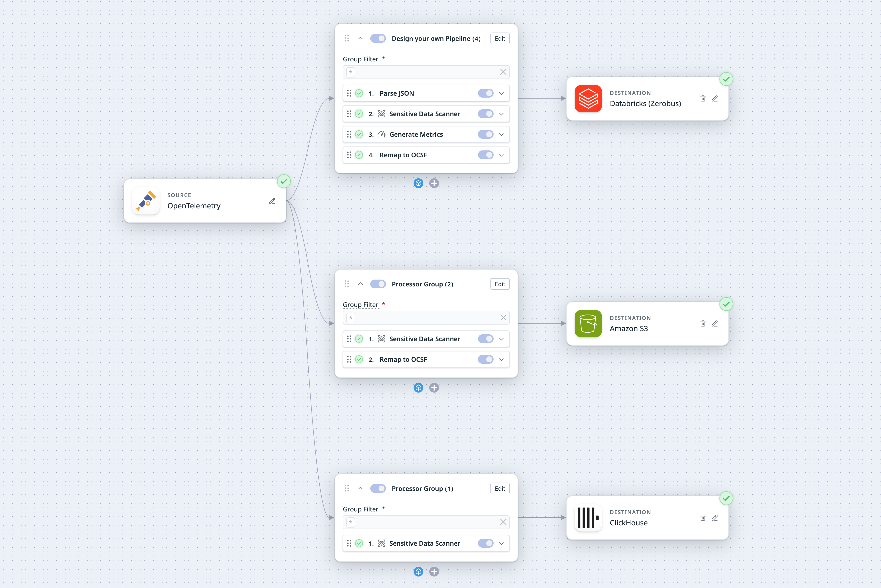
Task: Select the Databricks (Zerobus) destination name
Action: point(645,103)
